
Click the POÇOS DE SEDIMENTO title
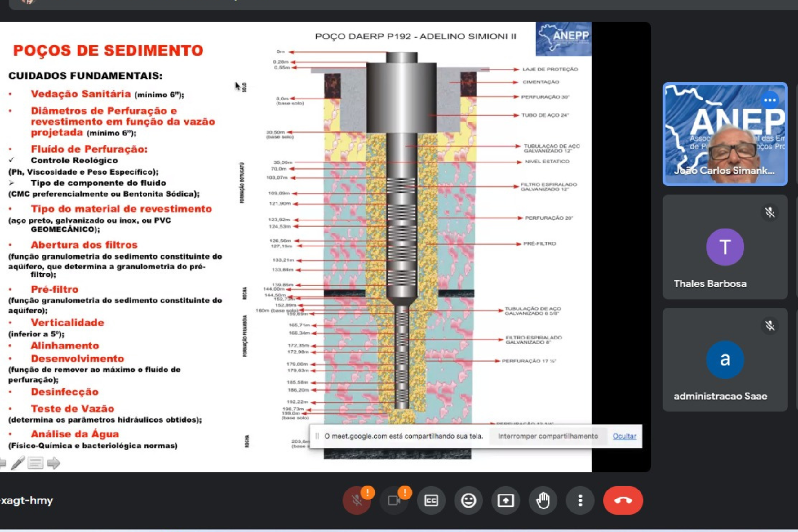(x=108, y=50)
